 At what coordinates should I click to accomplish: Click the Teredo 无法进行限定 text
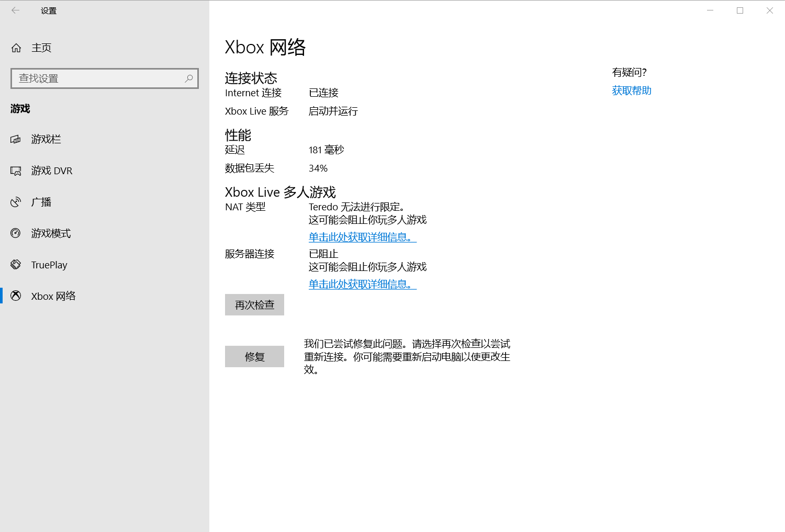[357, 207]
